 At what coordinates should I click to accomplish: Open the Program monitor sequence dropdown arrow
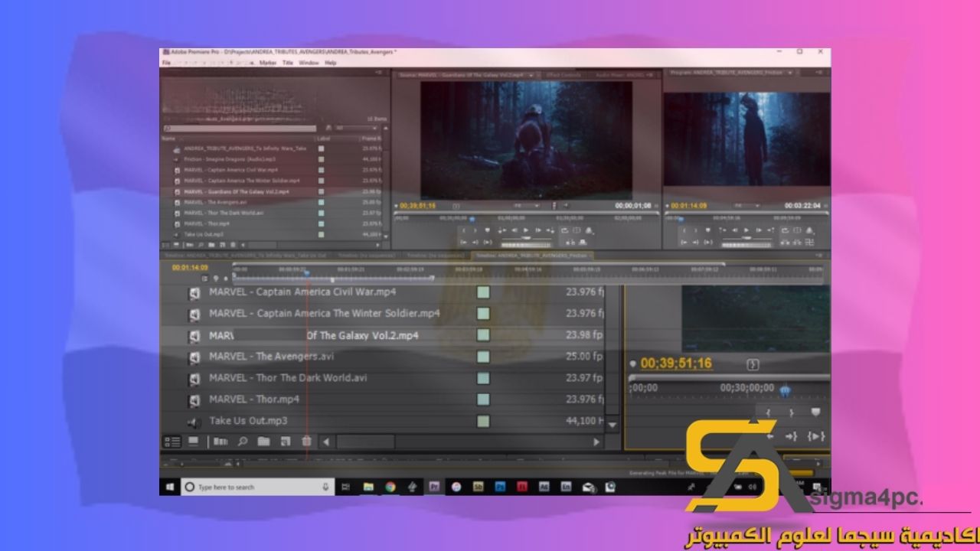point(789,72)
